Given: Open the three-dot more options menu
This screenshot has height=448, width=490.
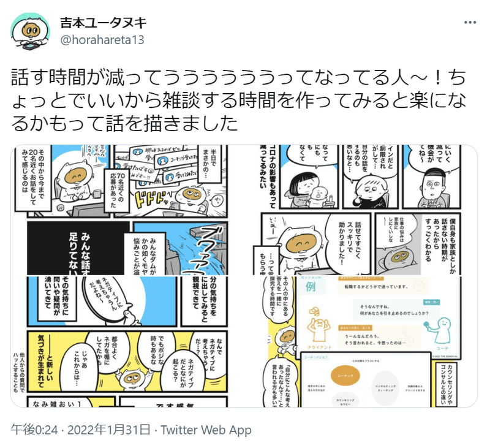Looking at the screenshot, I should click(470, 23).
